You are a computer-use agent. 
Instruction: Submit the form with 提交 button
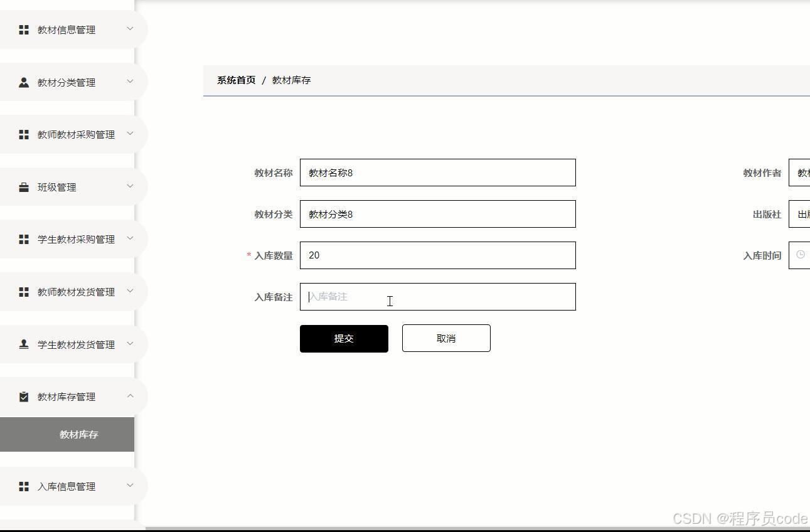344,338
